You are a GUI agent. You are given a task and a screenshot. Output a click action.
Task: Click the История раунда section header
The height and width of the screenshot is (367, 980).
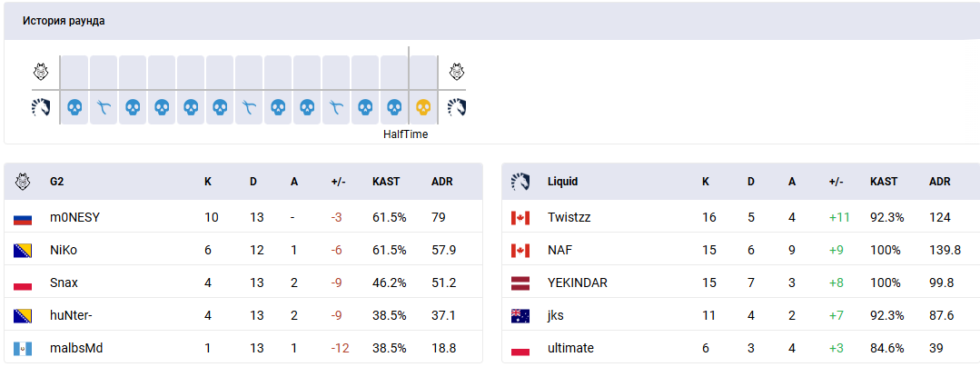(x=64, y=21)
